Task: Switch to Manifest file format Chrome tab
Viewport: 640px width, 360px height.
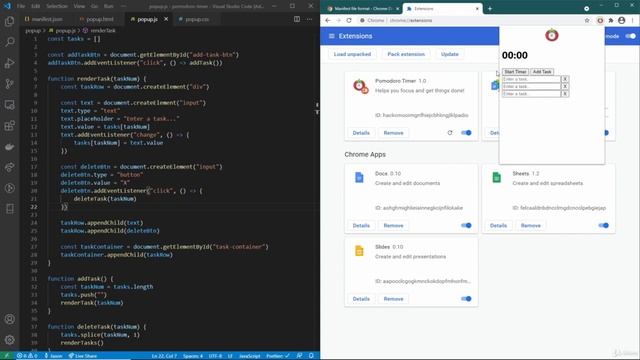Action: click(x=362, y=9)
